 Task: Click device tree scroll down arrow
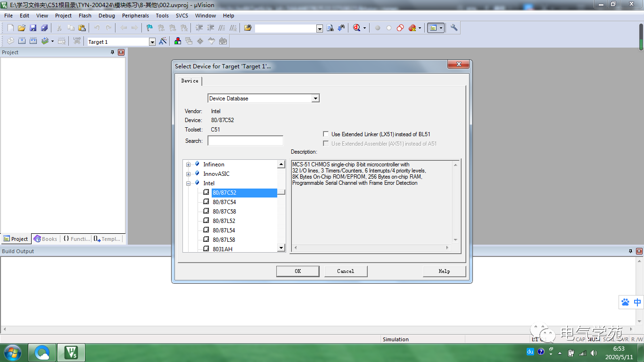pyautogui.click(x=281, y=248)
